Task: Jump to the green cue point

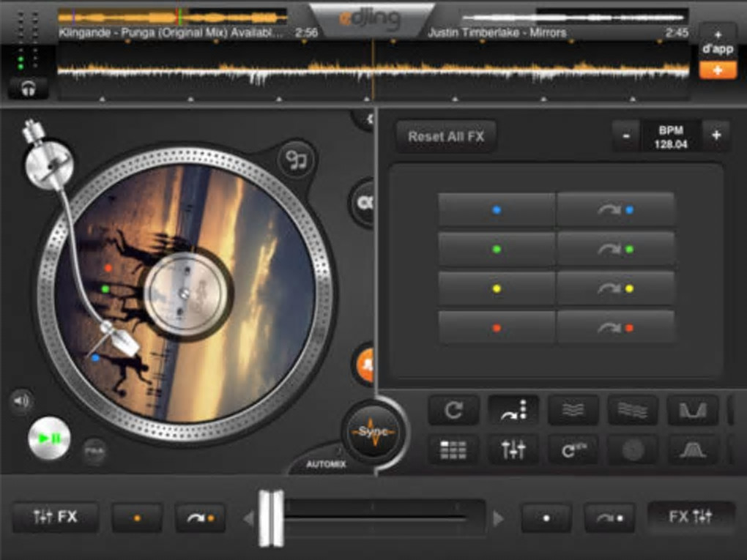Action: click(x=615, y=249)
